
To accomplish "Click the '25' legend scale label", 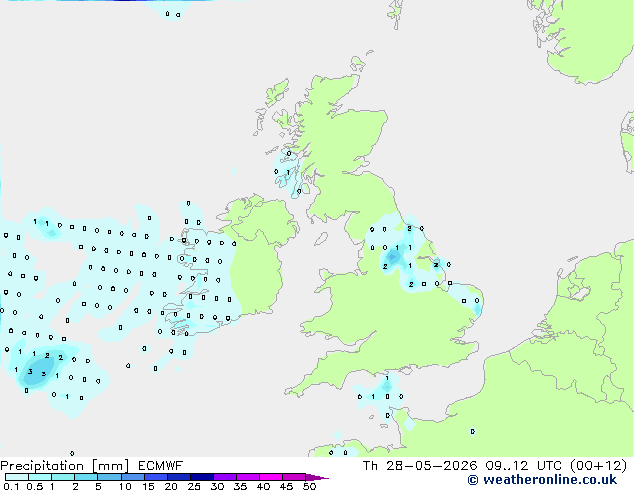I will point(194,486).
